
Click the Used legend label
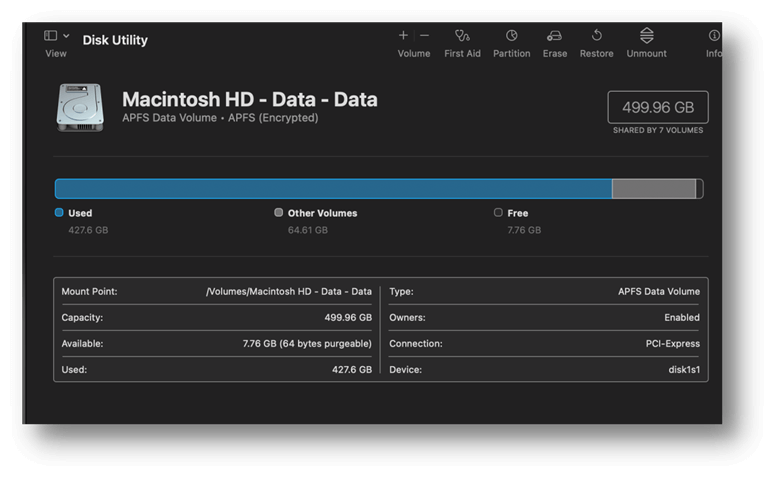click(80, 213)
